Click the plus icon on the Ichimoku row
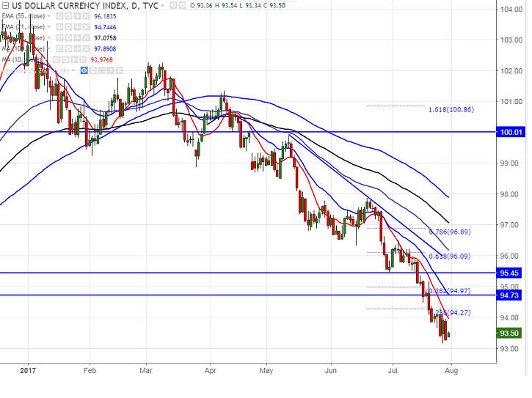 [111, 70]
